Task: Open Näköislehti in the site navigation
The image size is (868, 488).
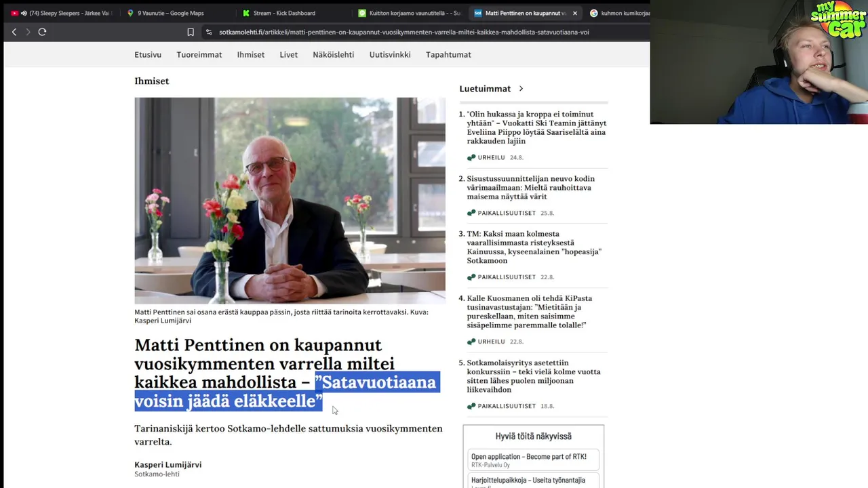Action: 334,55
